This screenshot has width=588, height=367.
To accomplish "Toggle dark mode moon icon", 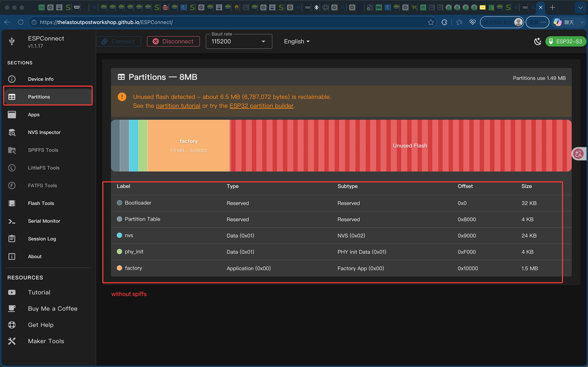I will click(538, 41).
